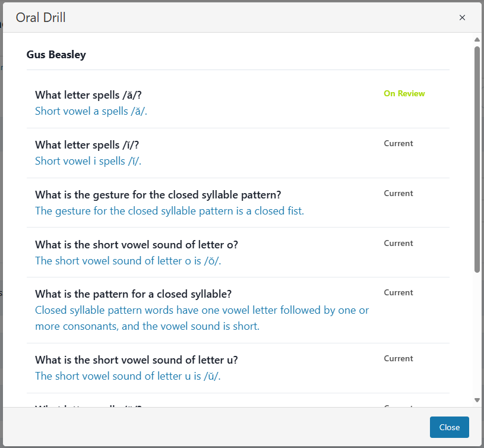Click the vertical scrollbar thumb
The width and height of the screenshot is (484, 448).
coord(477,160)
